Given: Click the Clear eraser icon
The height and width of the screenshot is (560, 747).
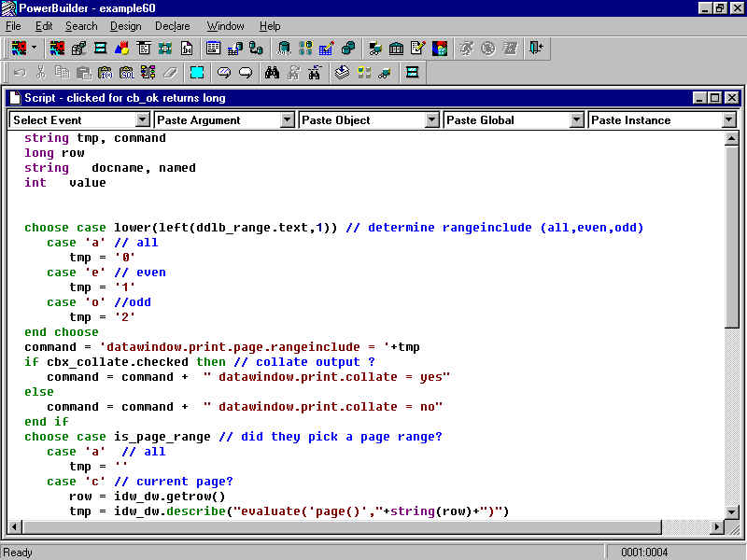Looking at the screenshot, I should click(x=170, y=73).
